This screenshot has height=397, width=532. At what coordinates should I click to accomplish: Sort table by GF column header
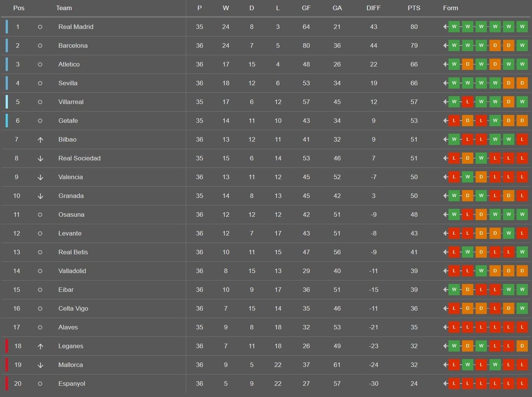[x=306, y=8]
